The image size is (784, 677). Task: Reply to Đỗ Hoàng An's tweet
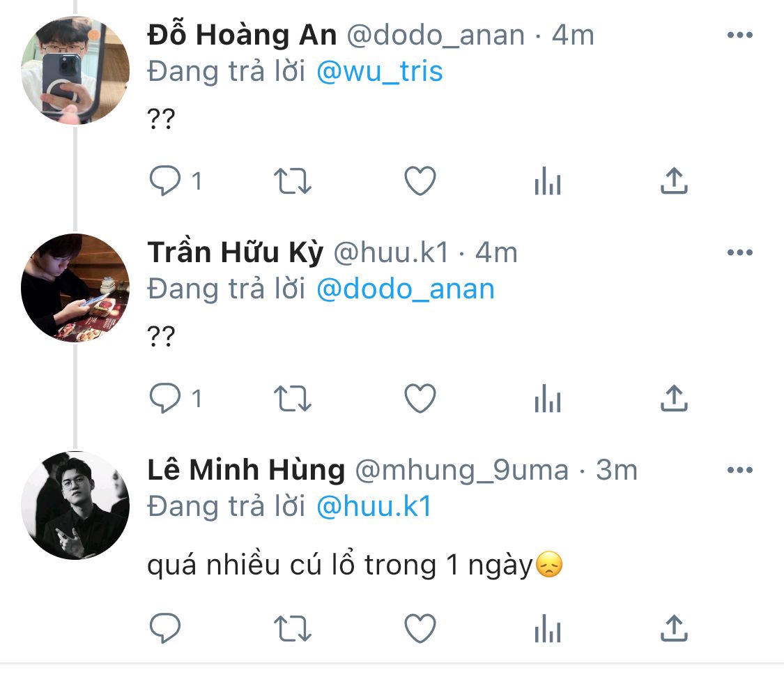point(166,181)
